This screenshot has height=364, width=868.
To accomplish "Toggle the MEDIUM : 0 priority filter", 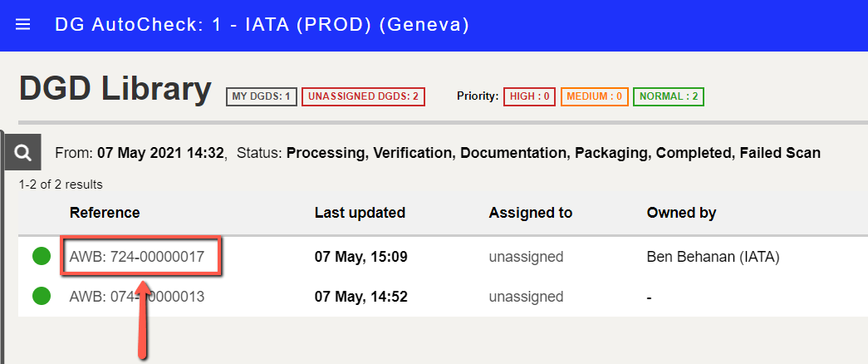I will tap(595, 96).
